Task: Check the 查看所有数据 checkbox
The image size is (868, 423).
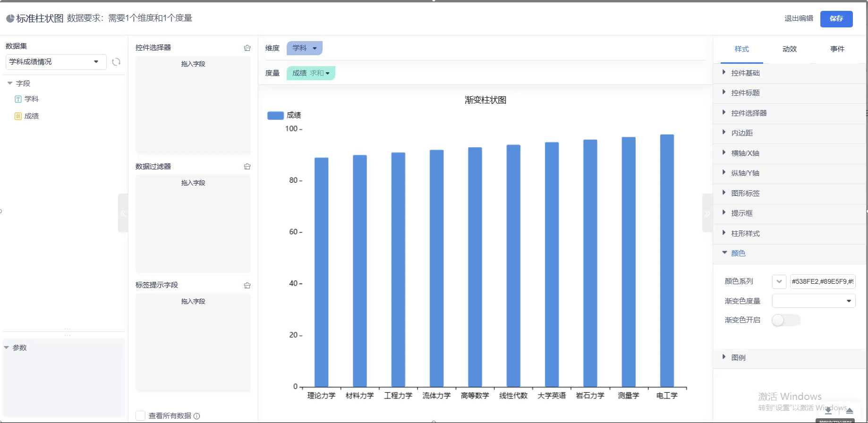Action: [x=140, y=415]
